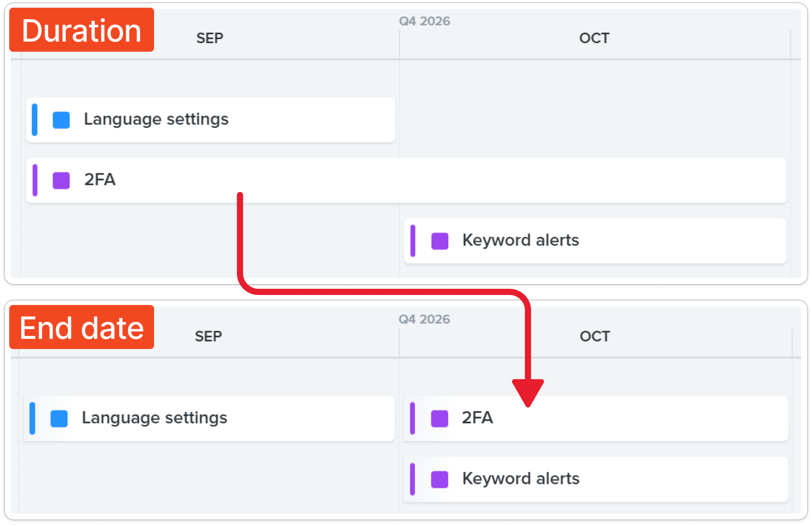Click purple square icon on bottom Keyword alerts
Screen dimensions: 812x526
440,479
